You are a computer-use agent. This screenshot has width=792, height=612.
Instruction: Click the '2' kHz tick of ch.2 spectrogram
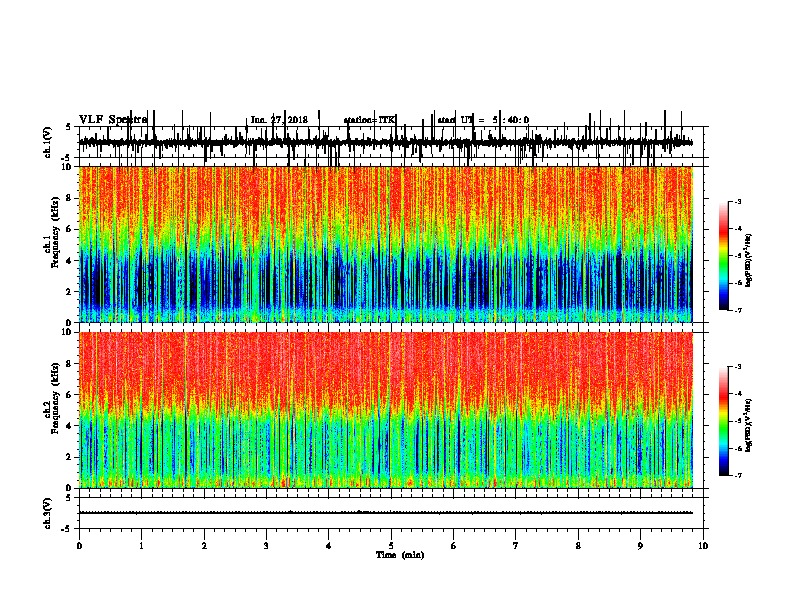coord(70,457)
